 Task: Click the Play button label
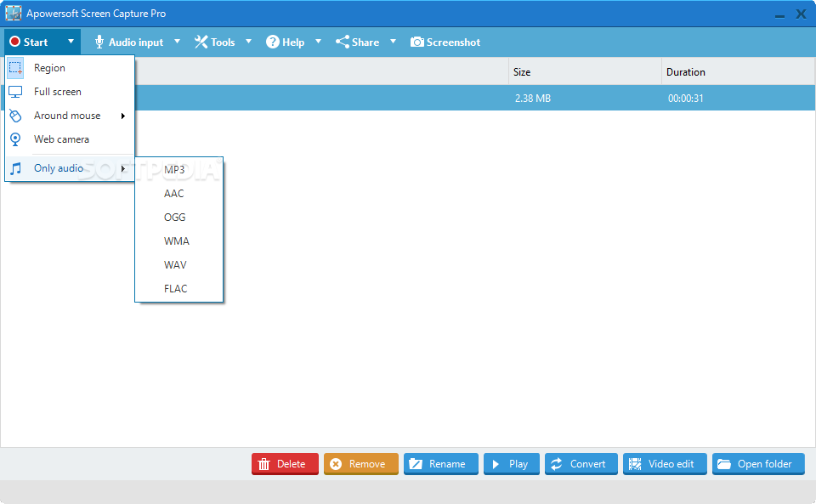click(518, 464)
